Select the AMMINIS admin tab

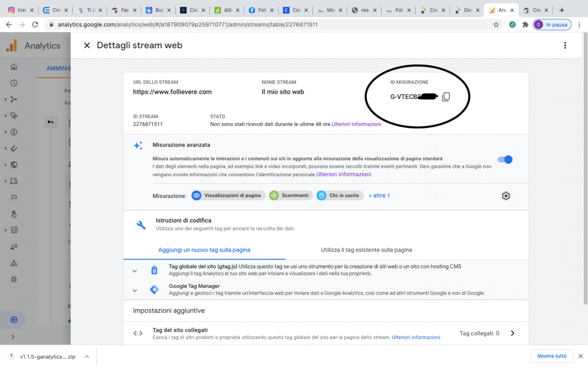click(x=58, y=68)
